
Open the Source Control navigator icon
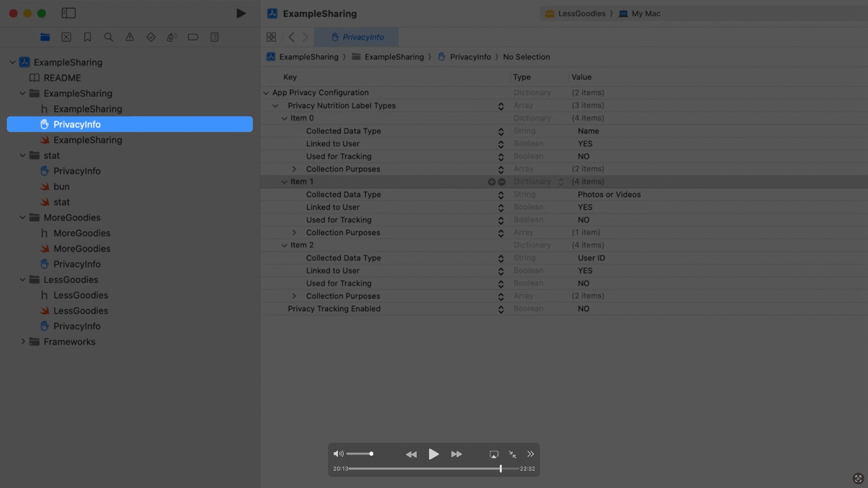pos(66,37)
